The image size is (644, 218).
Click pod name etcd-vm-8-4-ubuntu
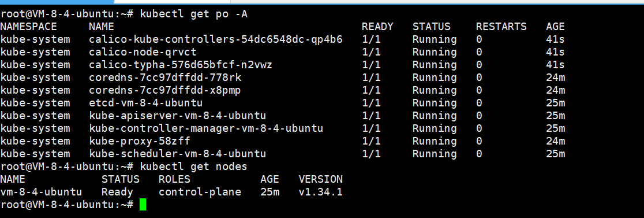pyautogui.click(x=146, y=104)
